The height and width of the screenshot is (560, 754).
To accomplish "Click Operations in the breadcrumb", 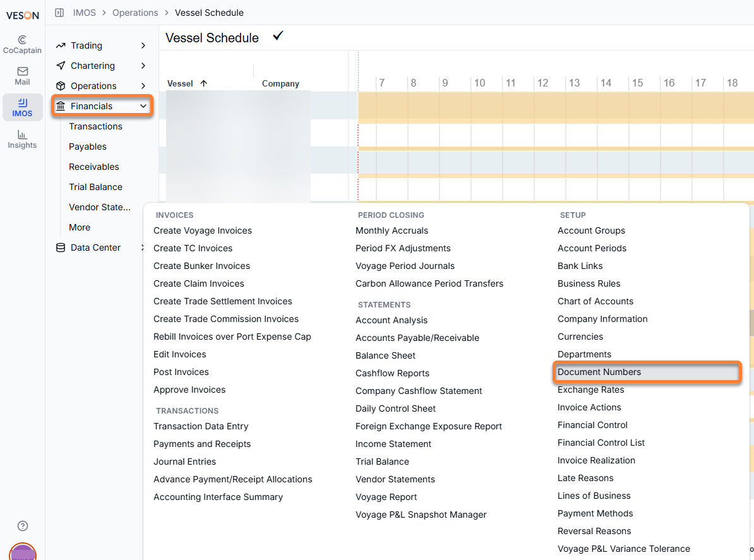I will point(135,13).
